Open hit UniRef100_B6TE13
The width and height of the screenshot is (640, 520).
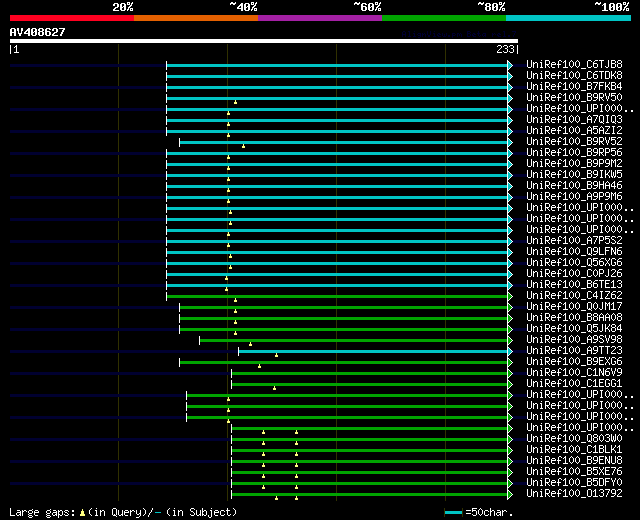574,285
